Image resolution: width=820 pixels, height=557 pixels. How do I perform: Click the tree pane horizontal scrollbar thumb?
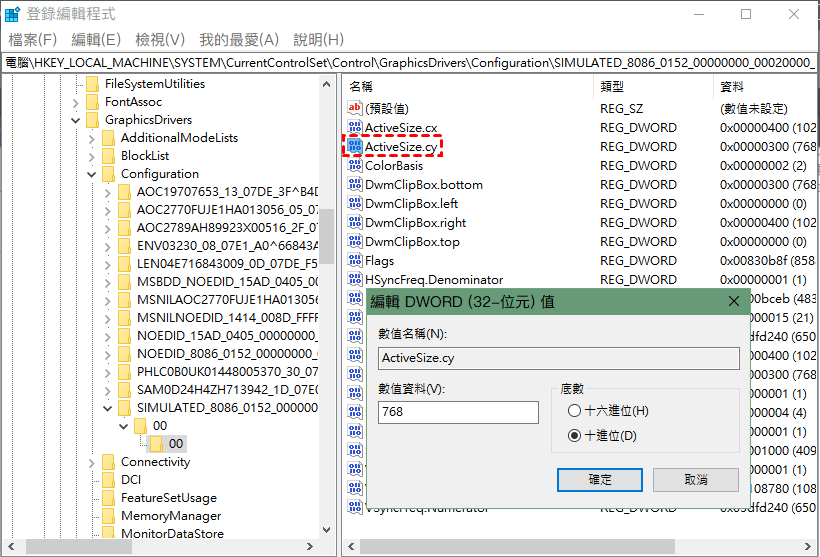[x=78, y=547]
